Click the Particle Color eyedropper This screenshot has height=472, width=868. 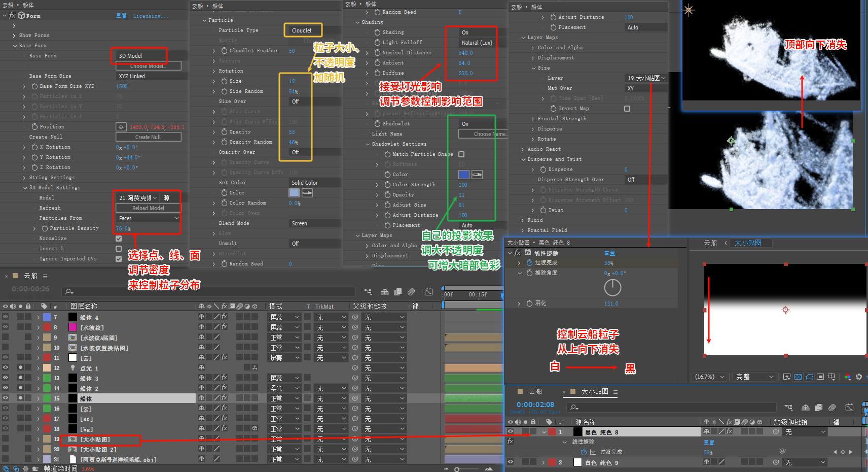(307, 193)
